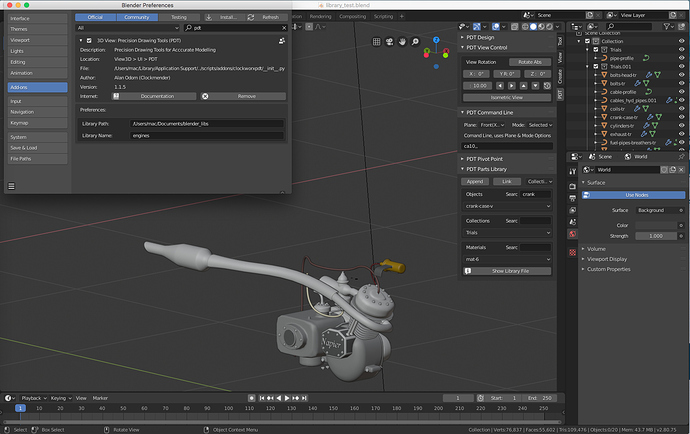Click the auto-keying record button in timeline
This screenshot has height=434, width=690.
[251, 398]
